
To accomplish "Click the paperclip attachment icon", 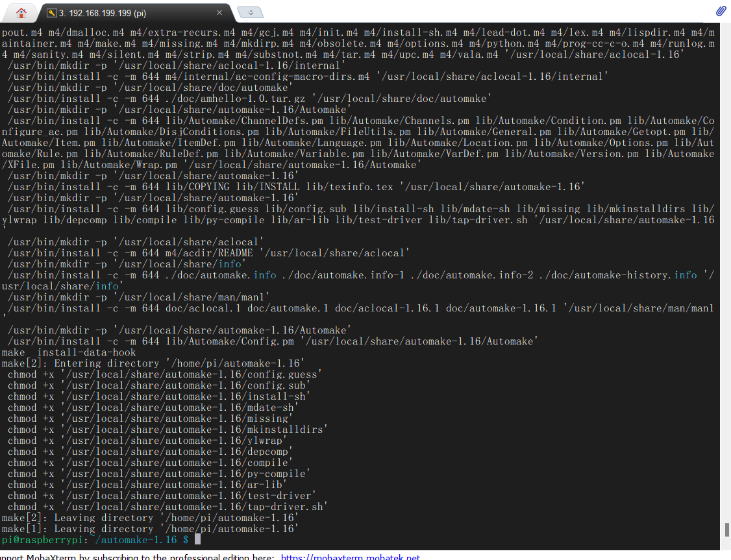I will pos(721,11).
